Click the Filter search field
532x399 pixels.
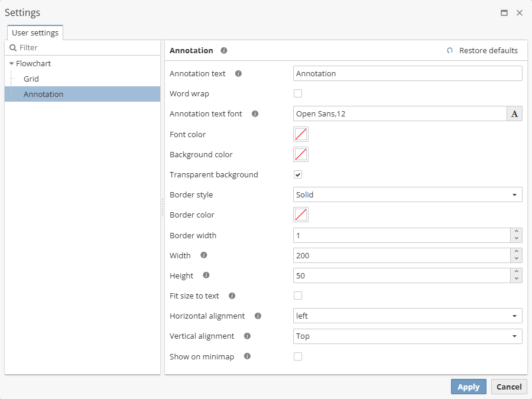83,48
